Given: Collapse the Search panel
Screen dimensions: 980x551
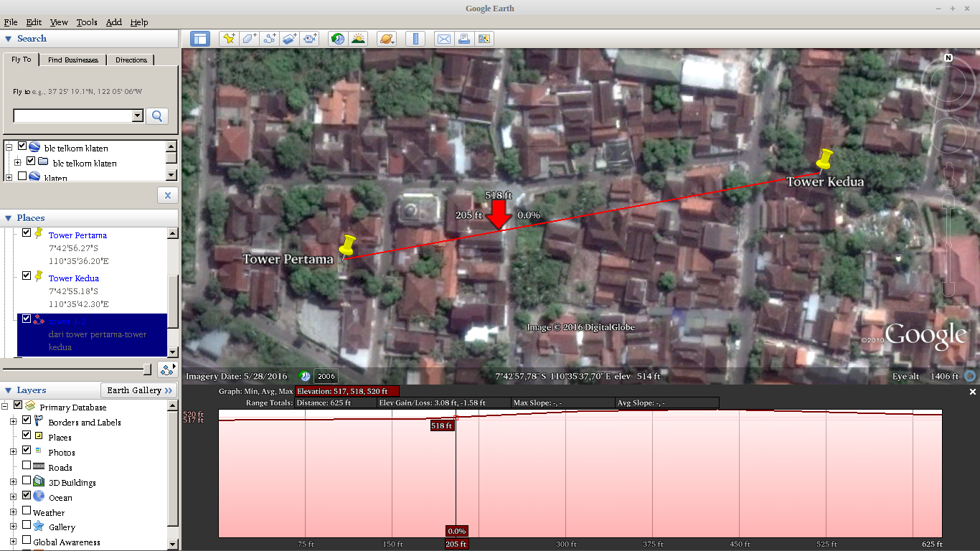Looking at the screenshot, I should 9,39.
